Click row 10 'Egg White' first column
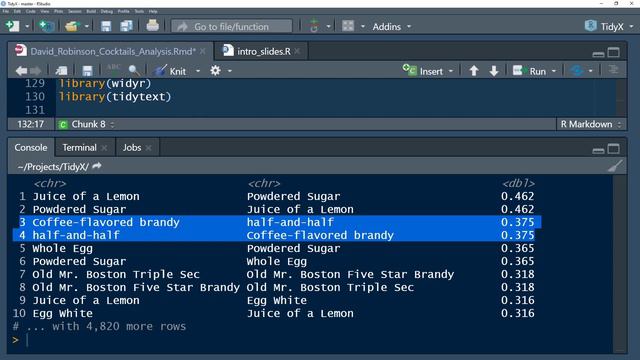Viewport: 640px width, 360px height. (x=62, y=313)
